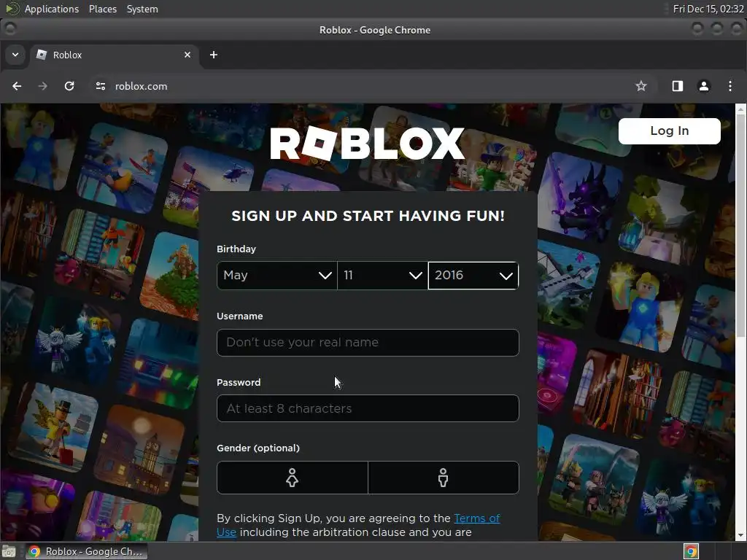The height and width of the screenshot is (560, 747).
Task: Click the Password input field
Action: click(x=368, y=408)
